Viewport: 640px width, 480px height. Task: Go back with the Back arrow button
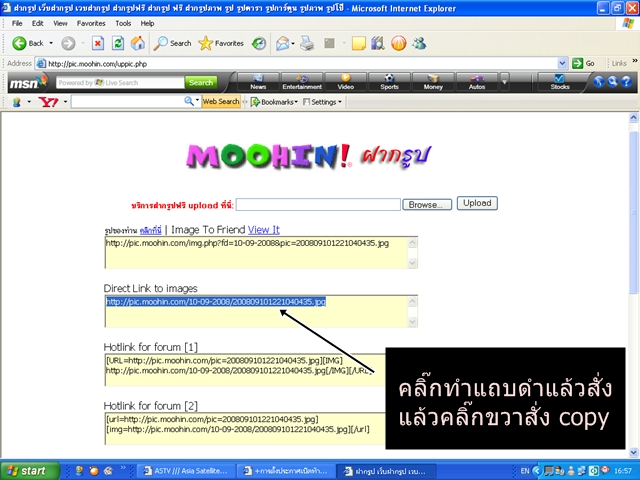tap(27, 43)
